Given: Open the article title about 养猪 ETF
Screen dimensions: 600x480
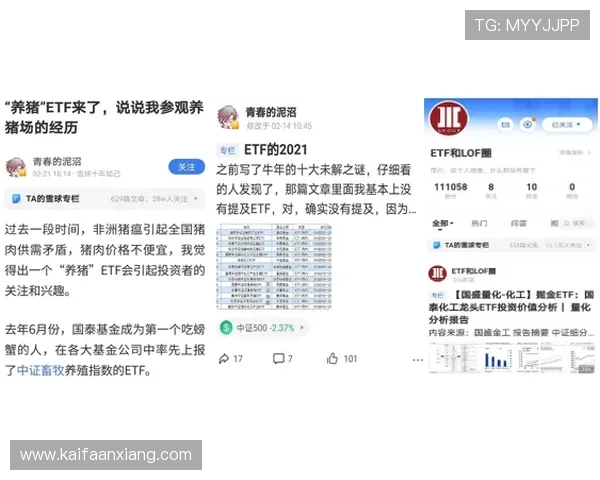Looking at the screenshot, I should coord(104,117).
